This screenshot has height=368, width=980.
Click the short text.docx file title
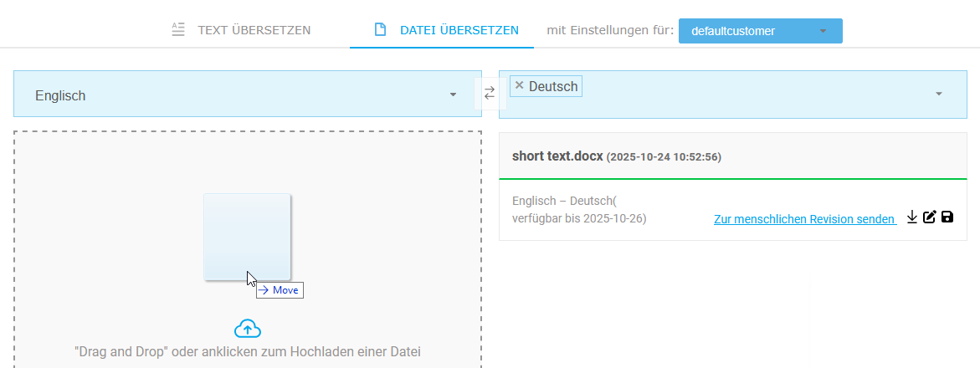point(557,156)
